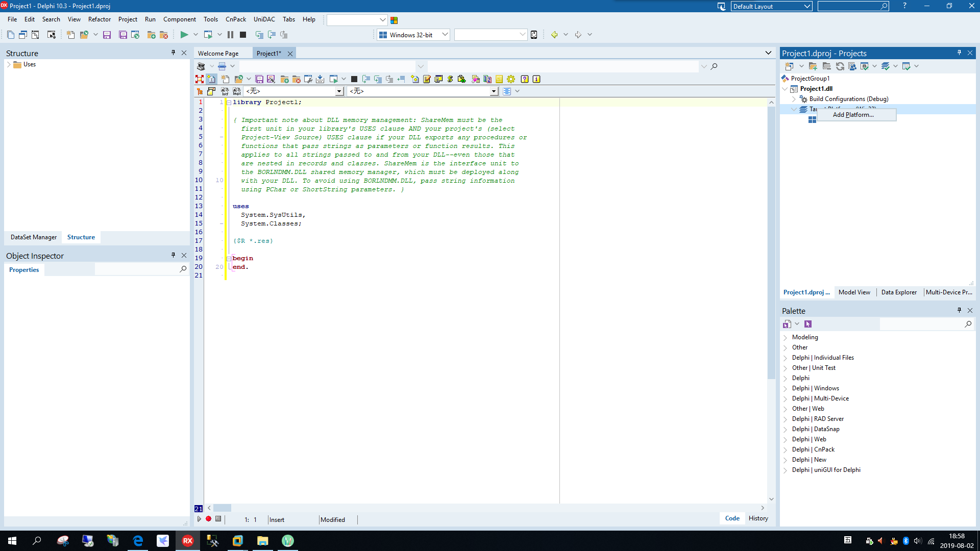Pin the Object Inspector panel

173,255
